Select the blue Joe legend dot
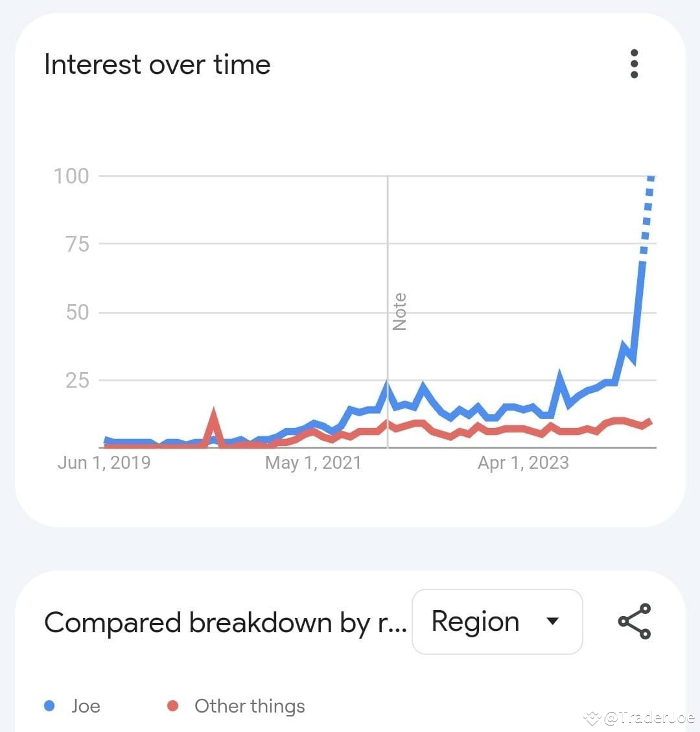The image size is (700, 732). pyautogui.click(x=51, y=706)
